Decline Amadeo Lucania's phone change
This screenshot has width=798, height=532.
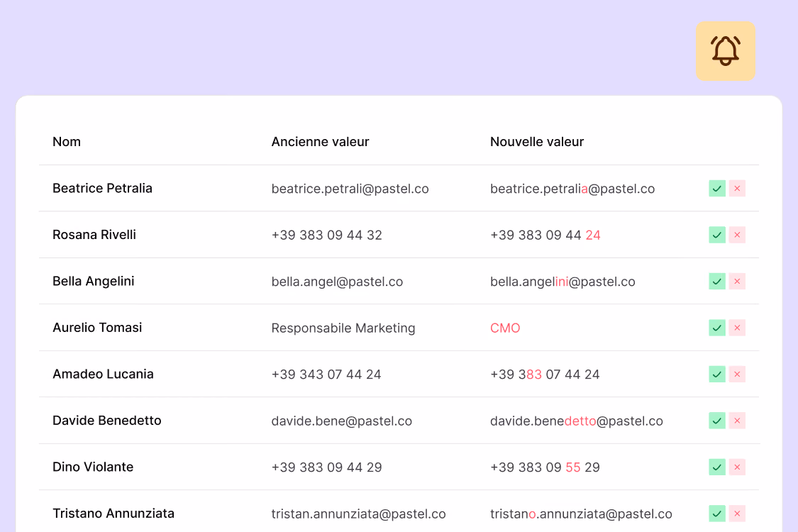pyautogui.click(x=737, y=375)
